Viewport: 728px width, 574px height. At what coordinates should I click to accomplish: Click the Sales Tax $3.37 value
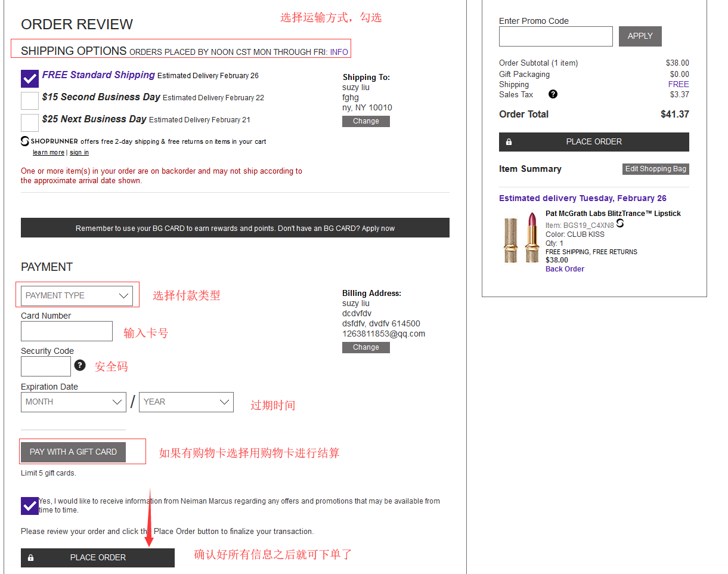680,94
